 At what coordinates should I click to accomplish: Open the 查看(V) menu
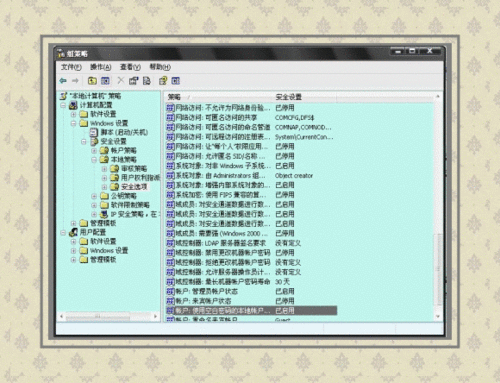(x=130, y=67)
